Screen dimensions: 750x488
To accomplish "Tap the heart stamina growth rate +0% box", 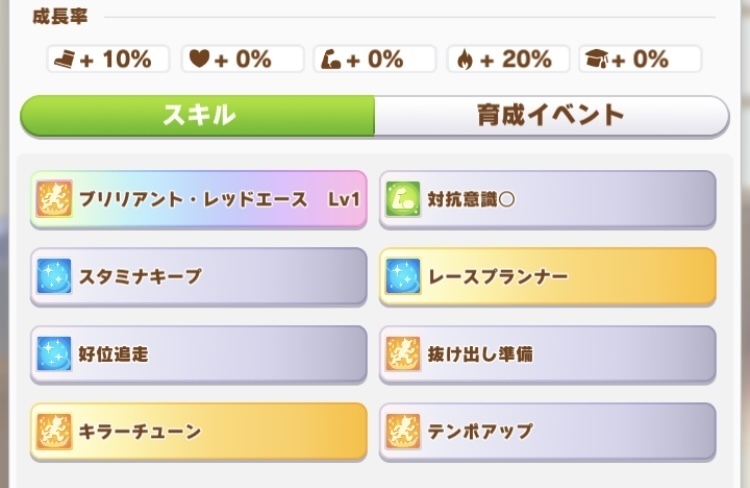I will click(243, 59).
